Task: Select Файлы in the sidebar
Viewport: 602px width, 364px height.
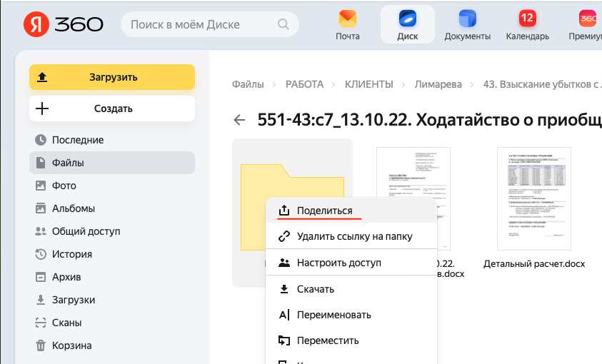Action: [112, 163]
